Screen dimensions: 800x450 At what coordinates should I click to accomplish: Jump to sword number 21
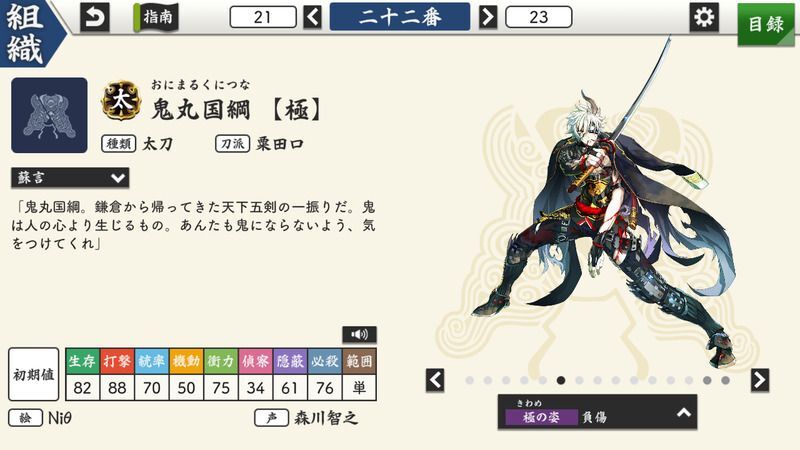point(263,17)
